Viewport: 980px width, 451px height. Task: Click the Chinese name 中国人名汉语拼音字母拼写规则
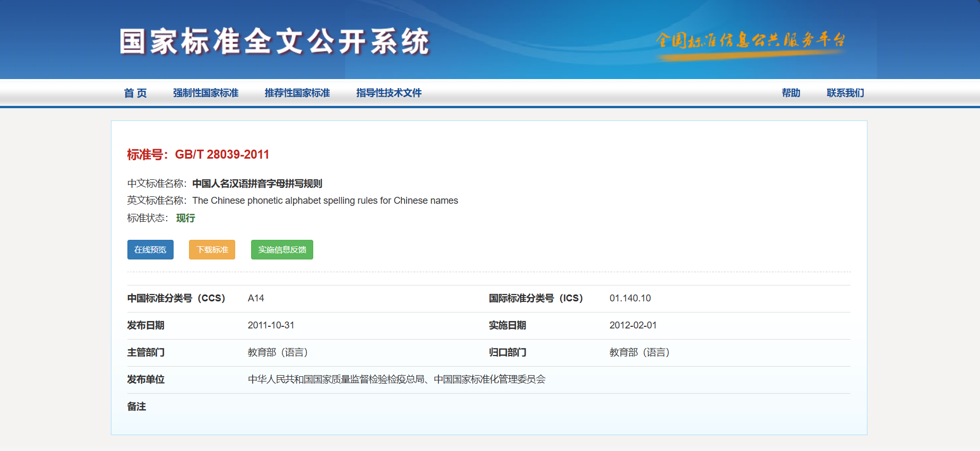pos(257,184)
